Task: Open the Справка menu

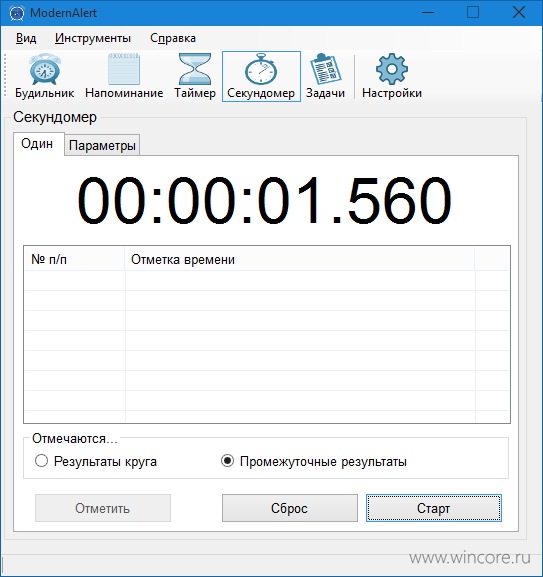Action: click(x=173, y=38)
